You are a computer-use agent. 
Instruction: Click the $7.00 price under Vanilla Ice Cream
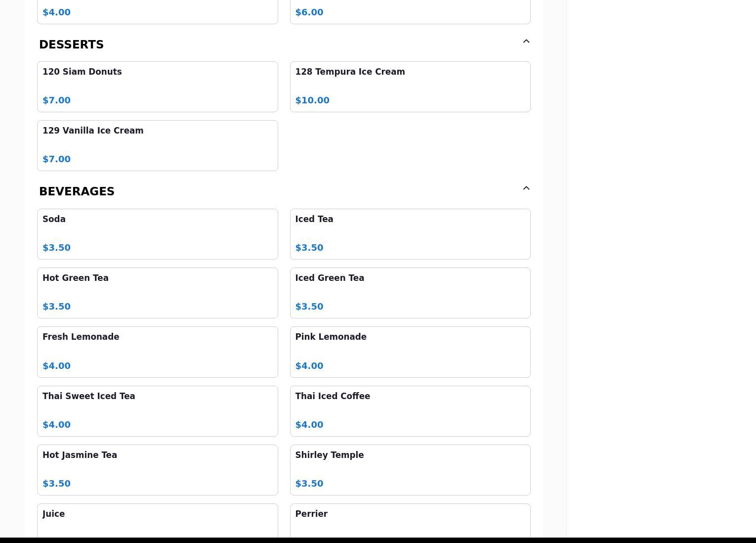click(x=56, y=159)
